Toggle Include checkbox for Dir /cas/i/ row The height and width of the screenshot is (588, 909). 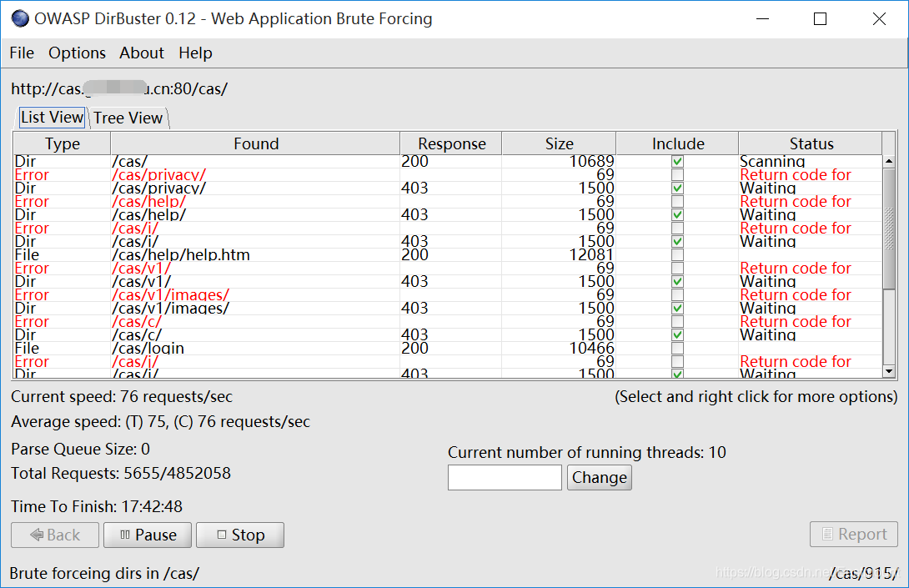tap(677, 241)
